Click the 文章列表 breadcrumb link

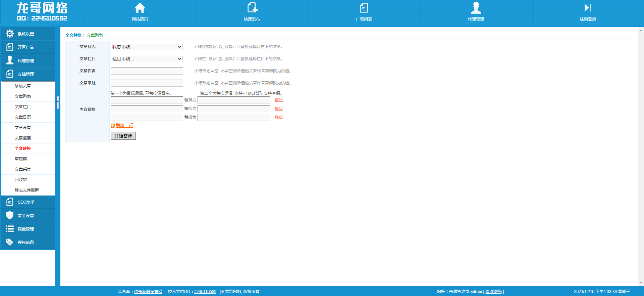[x=95, y=35]
